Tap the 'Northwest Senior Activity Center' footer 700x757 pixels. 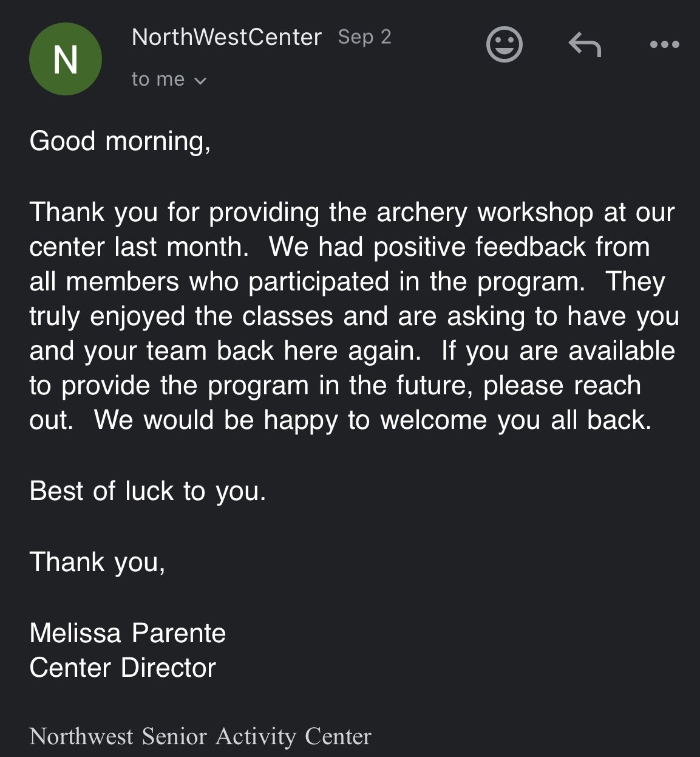point(200,736)
